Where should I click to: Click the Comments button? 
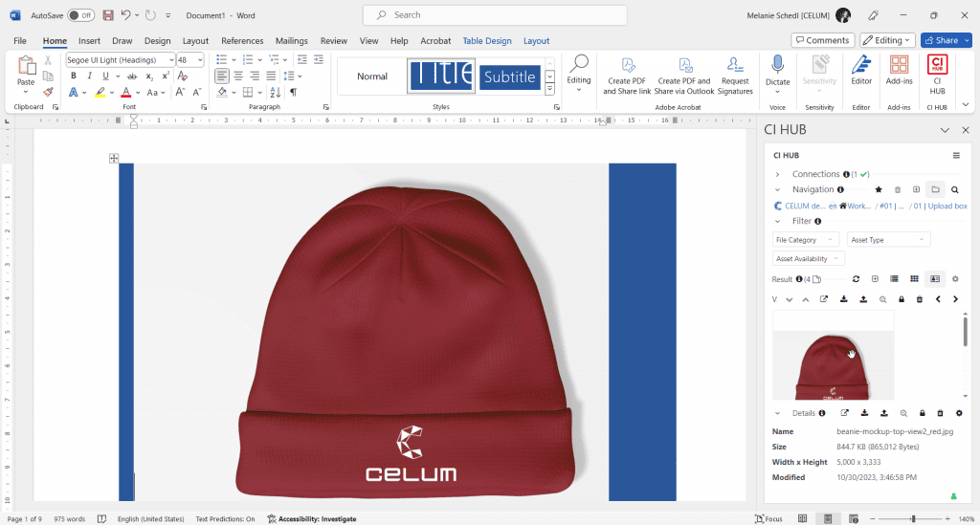822,40
